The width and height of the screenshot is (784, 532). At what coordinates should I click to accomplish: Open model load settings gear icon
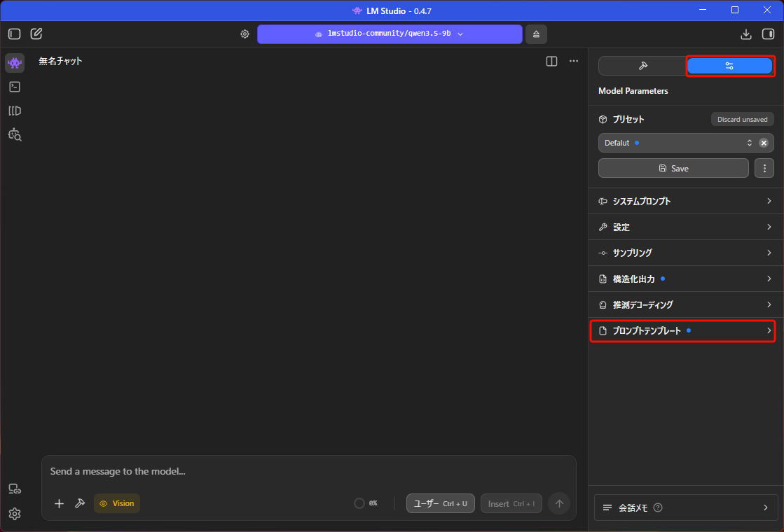click(245, 34)
